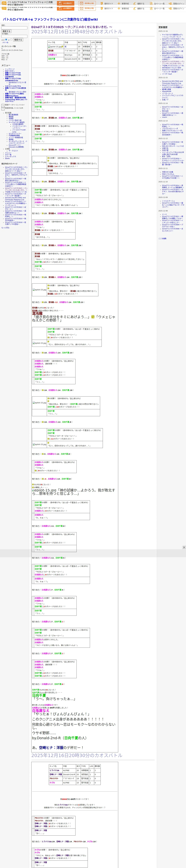
Task: Open 新生「日影」 in update history
Action: click(167, 156)
